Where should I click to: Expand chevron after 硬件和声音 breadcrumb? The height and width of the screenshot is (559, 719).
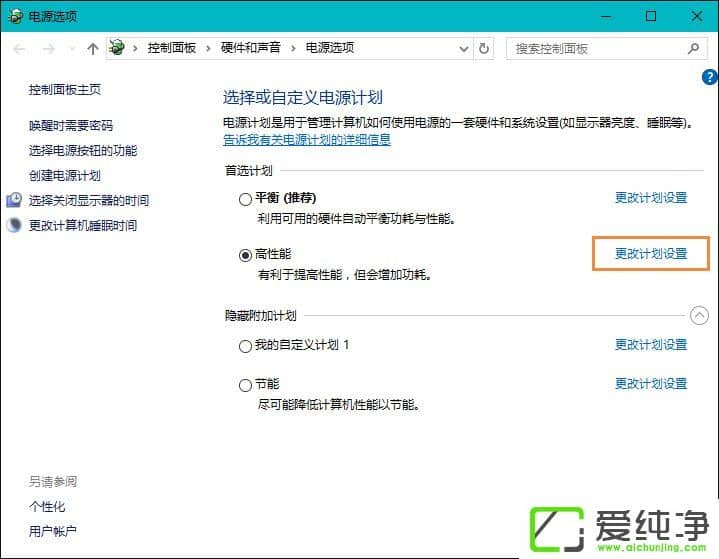pos(293,48)
